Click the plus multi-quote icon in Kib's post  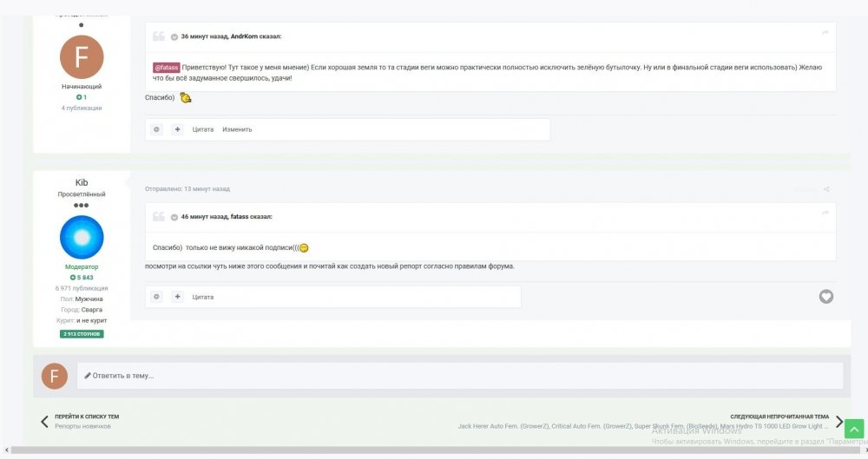coord(177,297)
